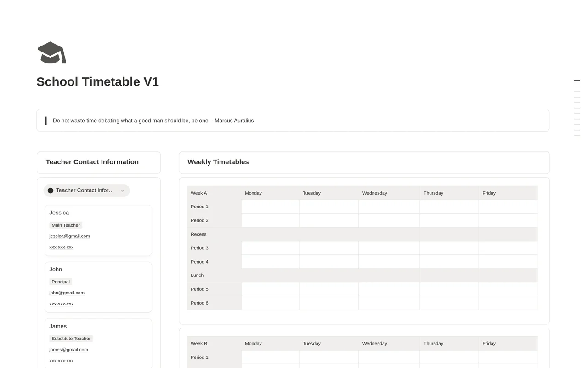Screen dimensions: 588x368
Task: Click the Week A header cell
Action: [214, 193]
